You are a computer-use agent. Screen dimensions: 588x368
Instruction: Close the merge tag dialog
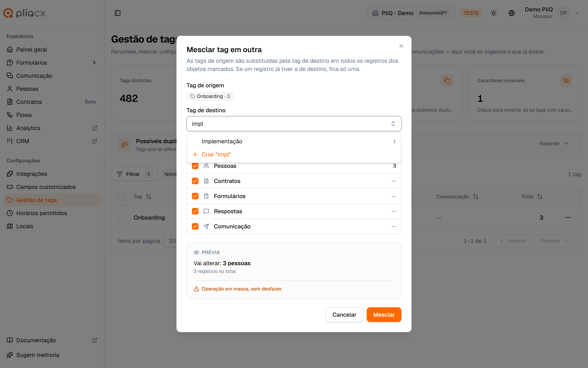(x=401, y=46)
